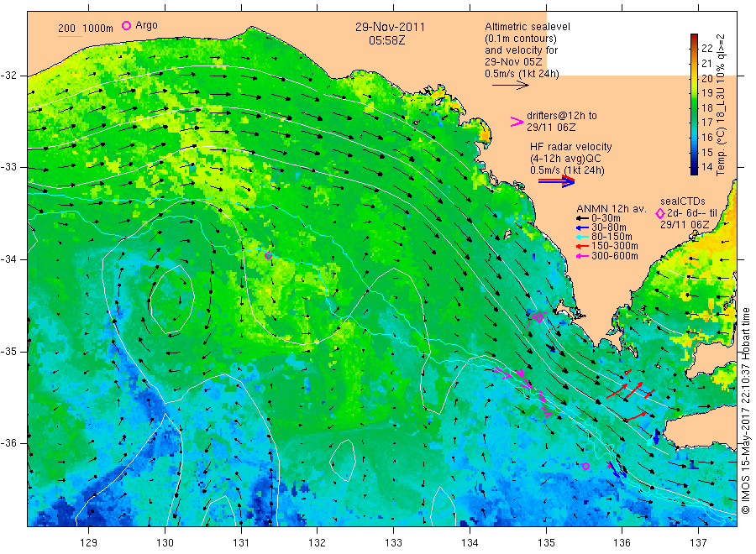The width and height of the screenshot is (756, 554).
Task: Click the '2d- 6d-- til' sealCTDs text
Action: point(692,213)
